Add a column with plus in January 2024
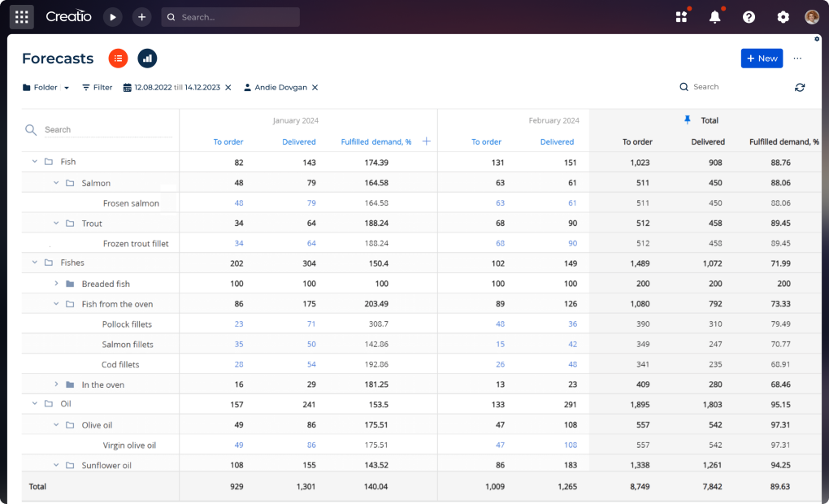The image size is (829, 504). (x=427, y=141)
